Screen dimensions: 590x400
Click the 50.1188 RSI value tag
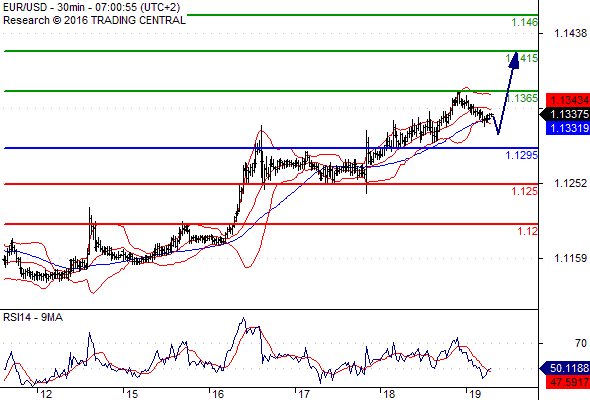[565, 368]
